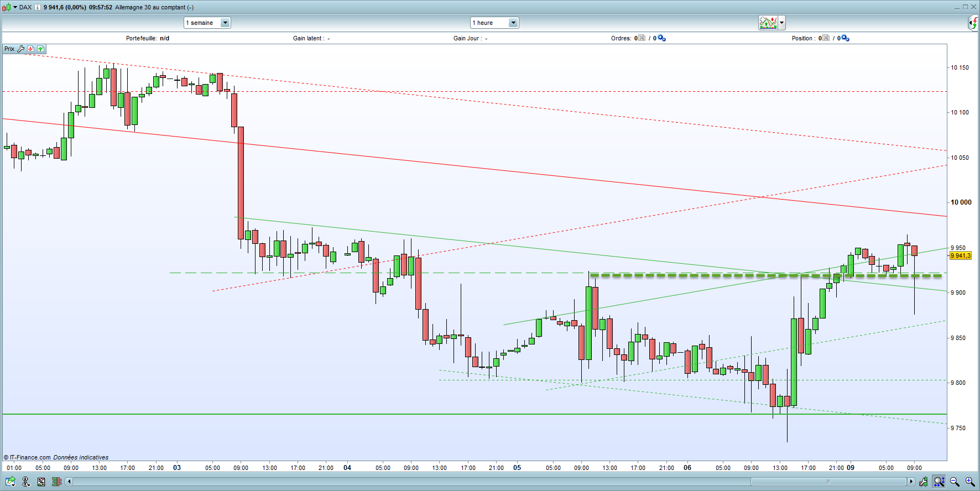Click the 9 750 price axis label
This screenshot has width=980, height=491.
958,428
